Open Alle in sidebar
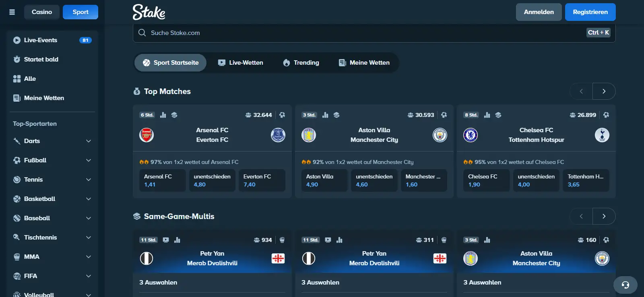 (x=52, y=79)
